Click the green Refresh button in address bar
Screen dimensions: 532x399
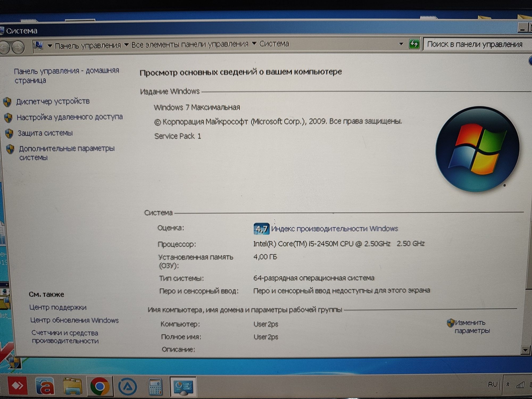pyautogui.click(x=414, y=44)
